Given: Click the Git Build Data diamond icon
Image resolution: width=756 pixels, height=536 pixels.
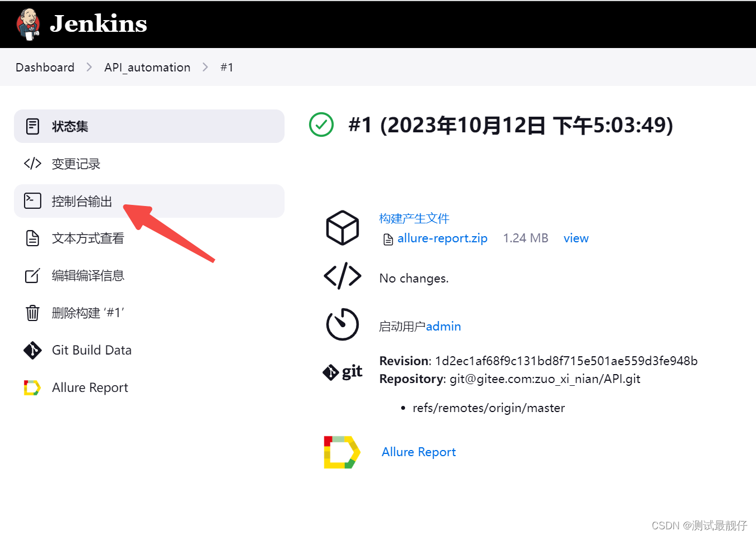Looking at the screenshot, I should coord(33,350).
